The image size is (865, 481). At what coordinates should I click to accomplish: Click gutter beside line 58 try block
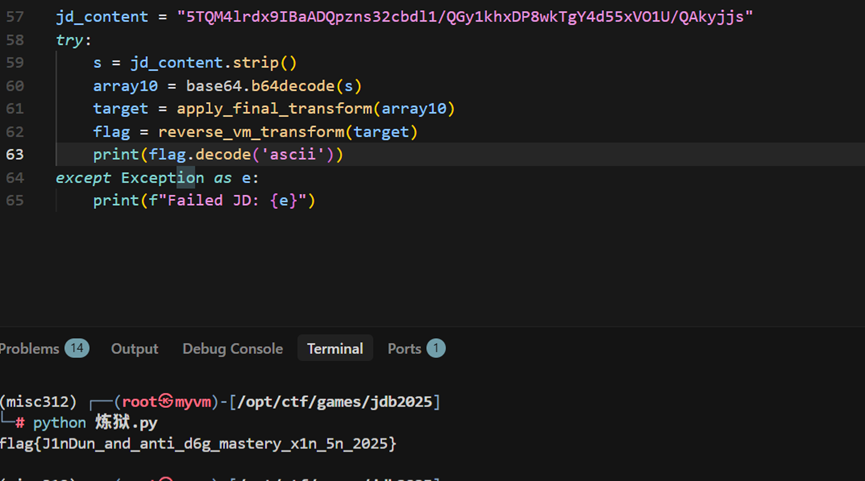15,40
